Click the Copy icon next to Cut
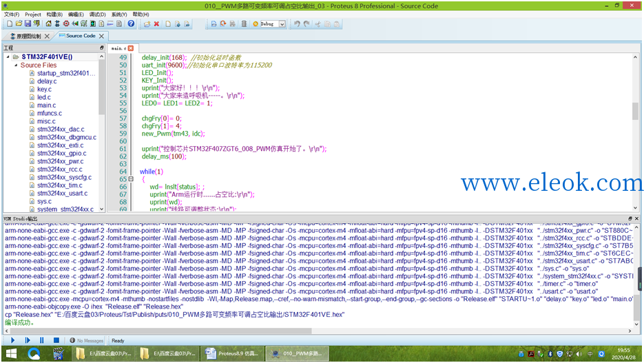 tap(327, 24)
